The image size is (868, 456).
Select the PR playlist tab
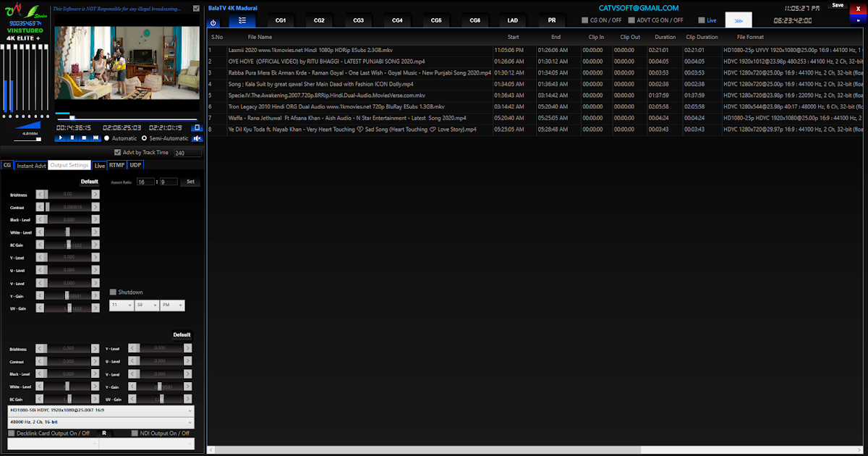point(552,21)
